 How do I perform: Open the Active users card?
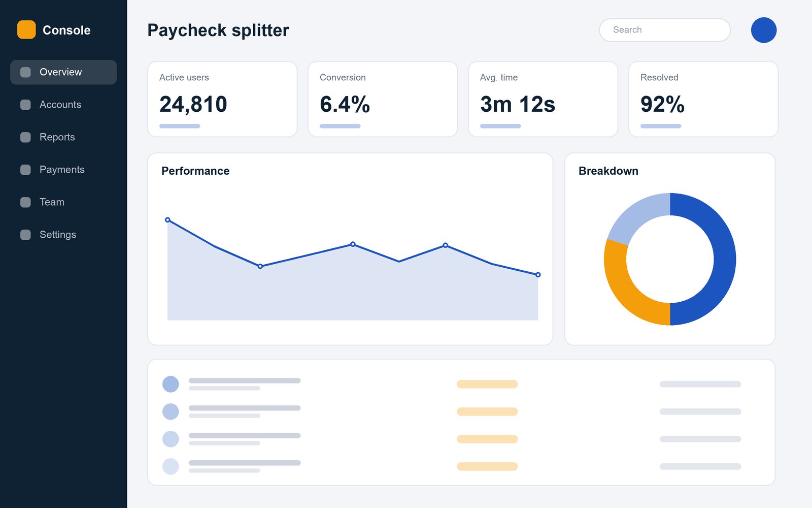pos(222,99)
